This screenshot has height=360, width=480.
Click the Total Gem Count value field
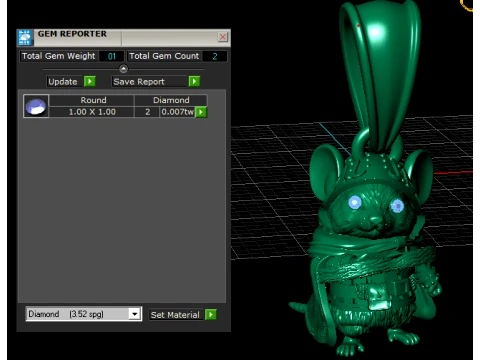(x=215, y=56)
